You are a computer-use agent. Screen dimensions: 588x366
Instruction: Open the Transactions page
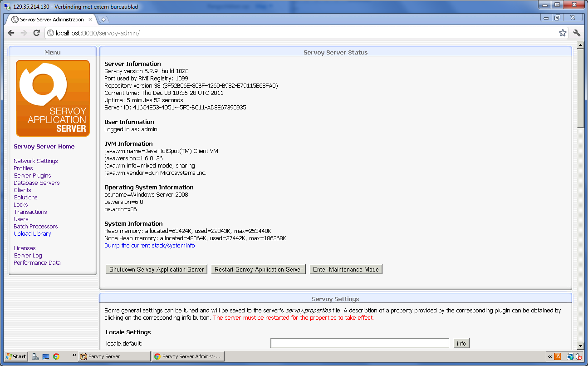(x=30, y=212)
